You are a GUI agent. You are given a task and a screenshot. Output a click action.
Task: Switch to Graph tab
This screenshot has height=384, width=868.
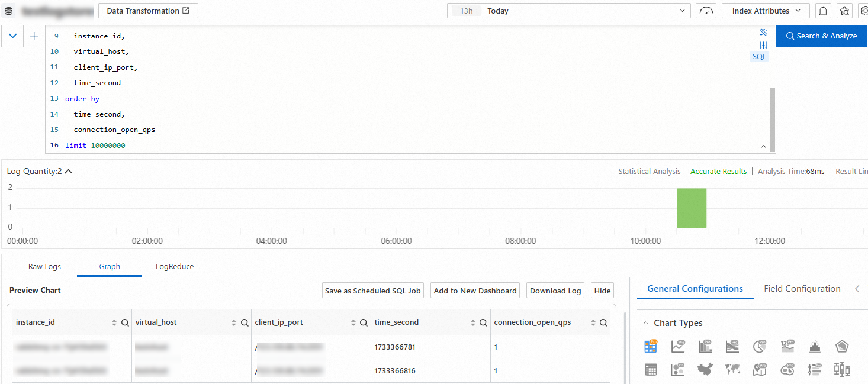coord(110,266)
